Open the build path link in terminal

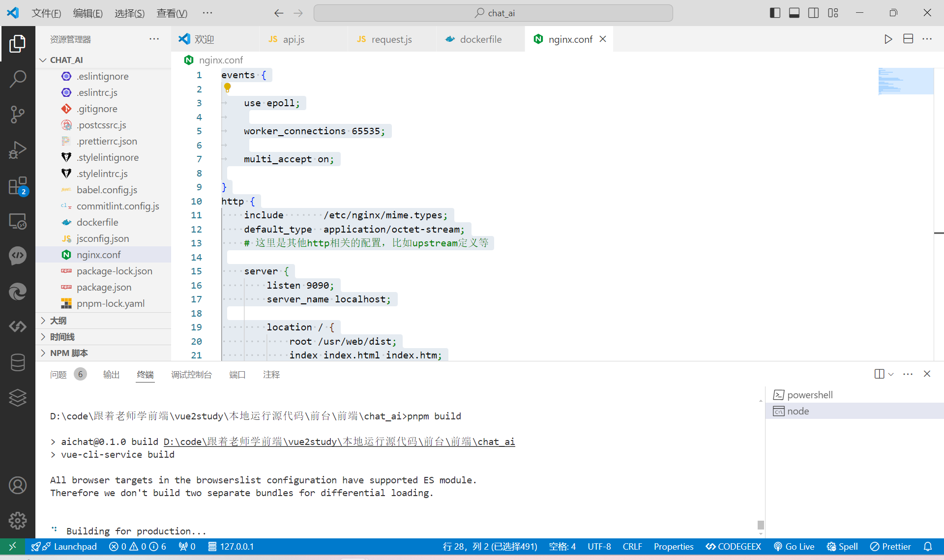coord(339,442)
